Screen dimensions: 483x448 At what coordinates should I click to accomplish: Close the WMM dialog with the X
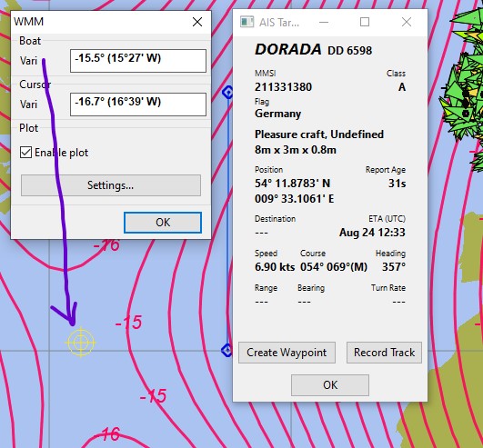point(197,22)
